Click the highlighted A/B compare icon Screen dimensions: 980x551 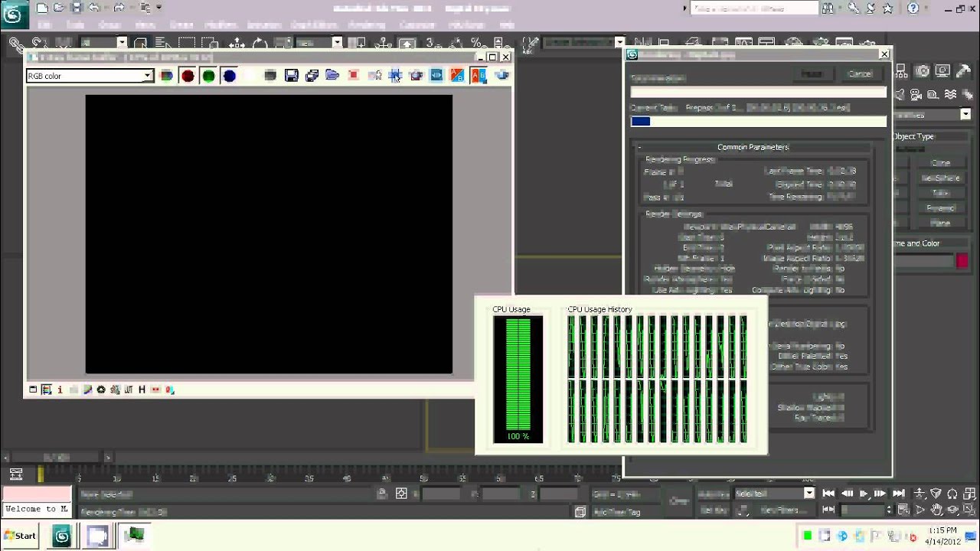coord(479,76)
